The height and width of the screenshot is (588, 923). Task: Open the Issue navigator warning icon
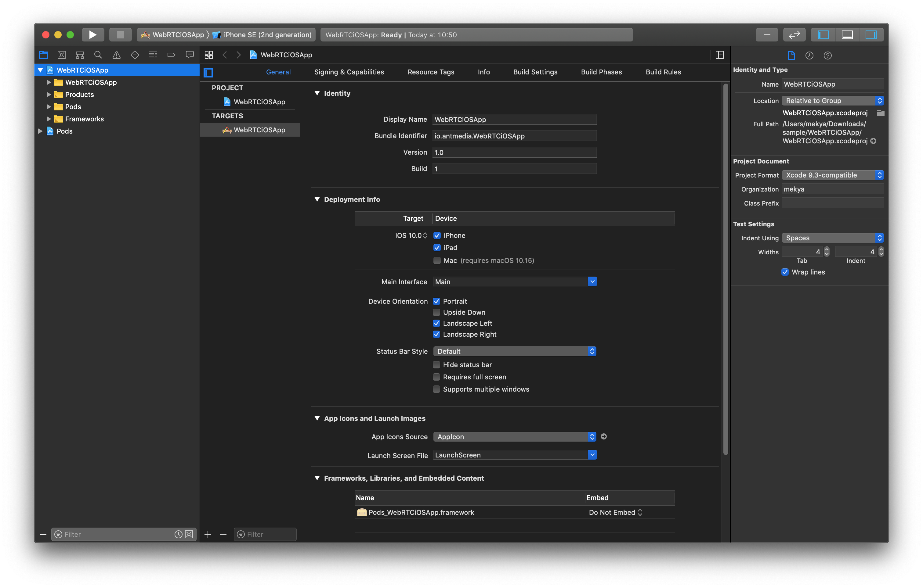coord(117,55)
